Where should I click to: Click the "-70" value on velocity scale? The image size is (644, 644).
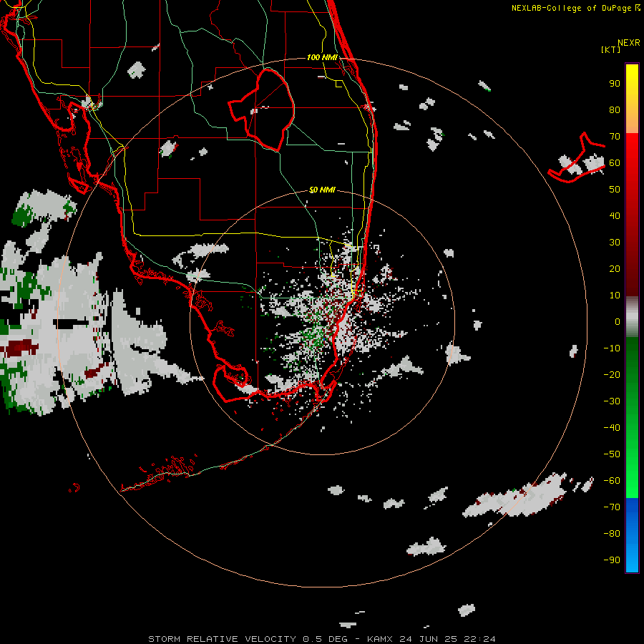coord(612,507)
